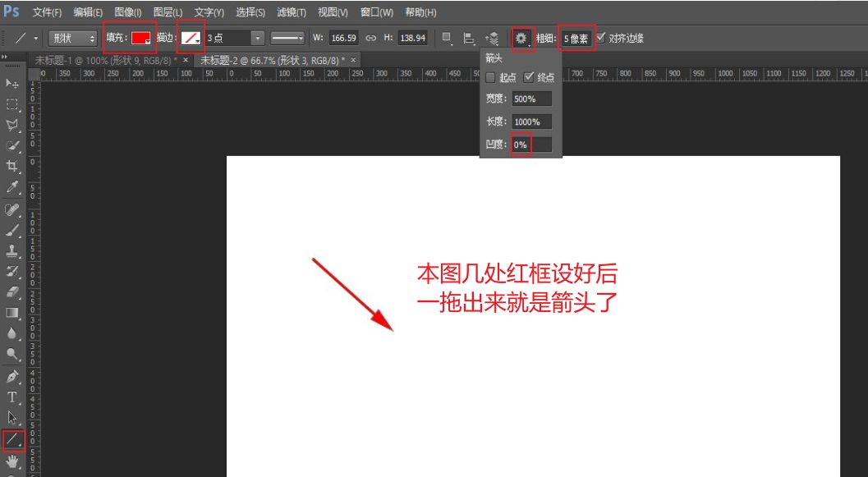Open the 文件(F) menu

pos(47,12)
